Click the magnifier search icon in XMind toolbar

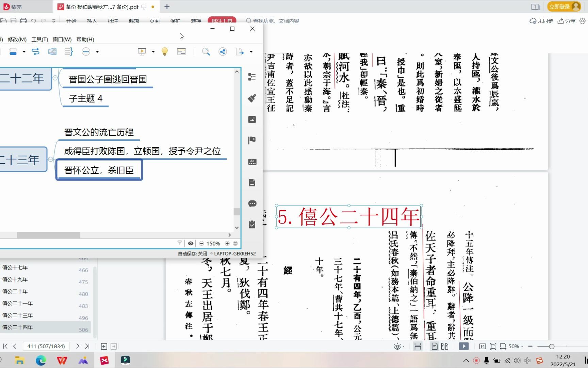coord(206,51)
